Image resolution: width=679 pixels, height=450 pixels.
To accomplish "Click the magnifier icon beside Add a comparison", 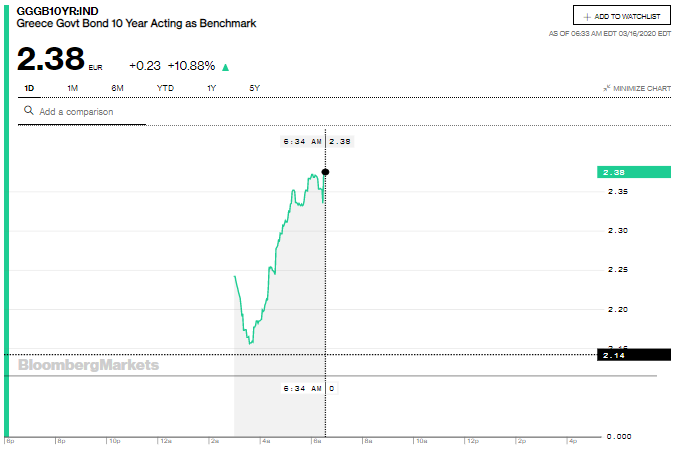I will 28,112.
